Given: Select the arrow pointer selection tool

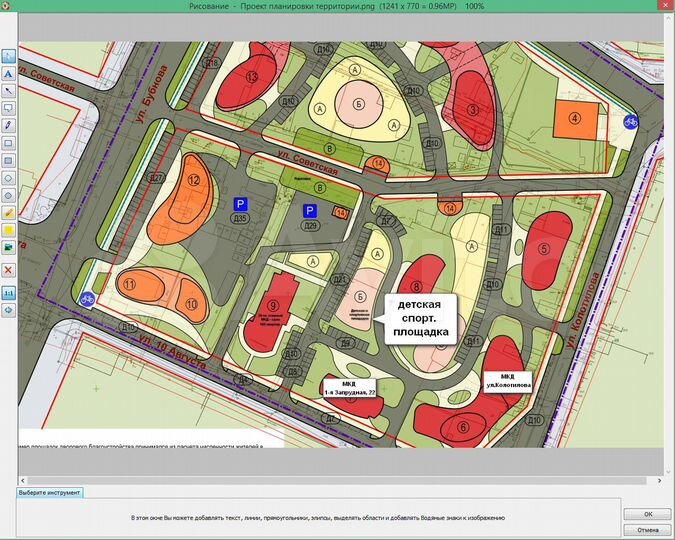Looking at the screenshot, I should click(x=9, y=56).
